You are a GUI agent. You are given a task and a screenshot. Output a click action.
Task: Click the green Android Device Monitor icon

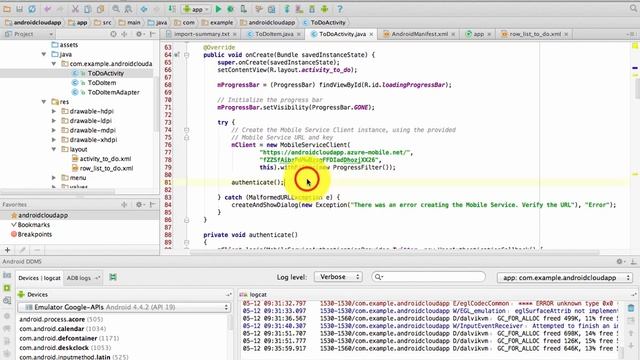coord(324,9)
